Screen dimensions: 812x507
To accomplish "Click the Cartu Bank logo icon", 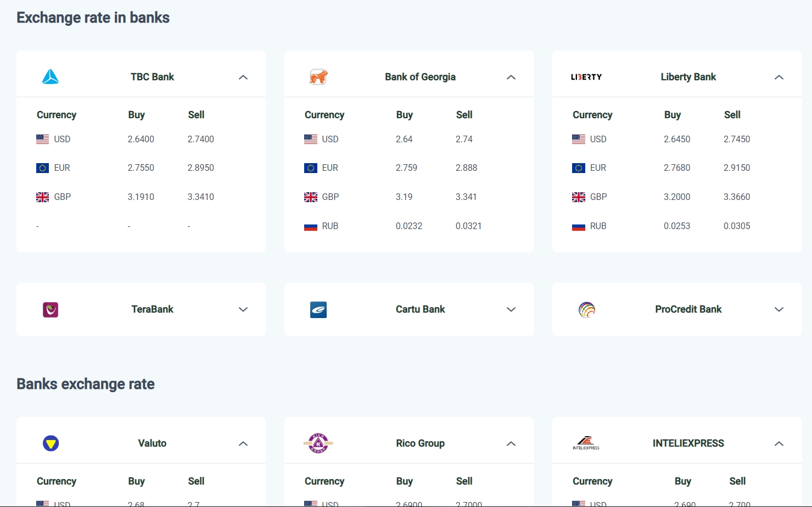I will click(x=318, y=310).
